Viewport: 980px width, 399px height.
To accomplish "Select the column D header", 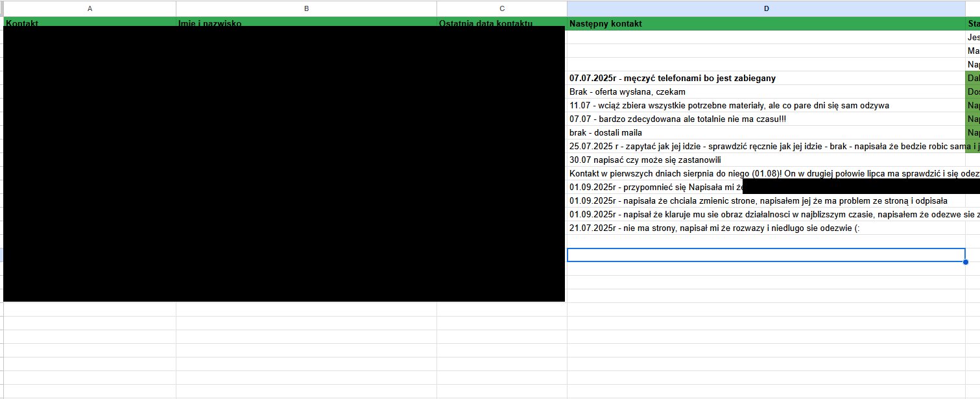I will click(x=766, y=8).
